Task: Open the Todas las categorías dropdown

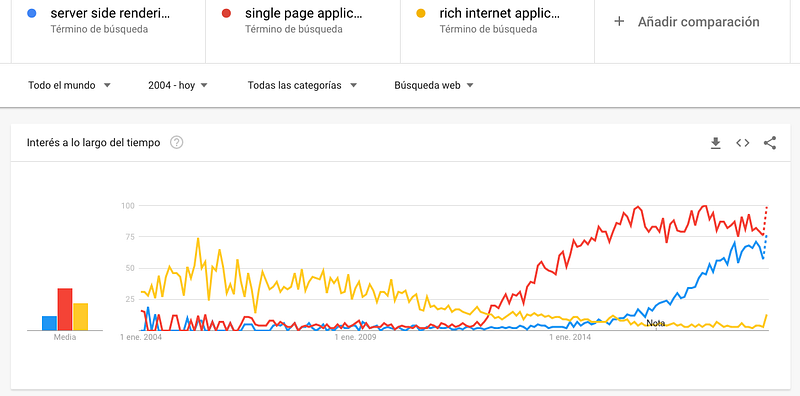Action: (x=302, y=85)
